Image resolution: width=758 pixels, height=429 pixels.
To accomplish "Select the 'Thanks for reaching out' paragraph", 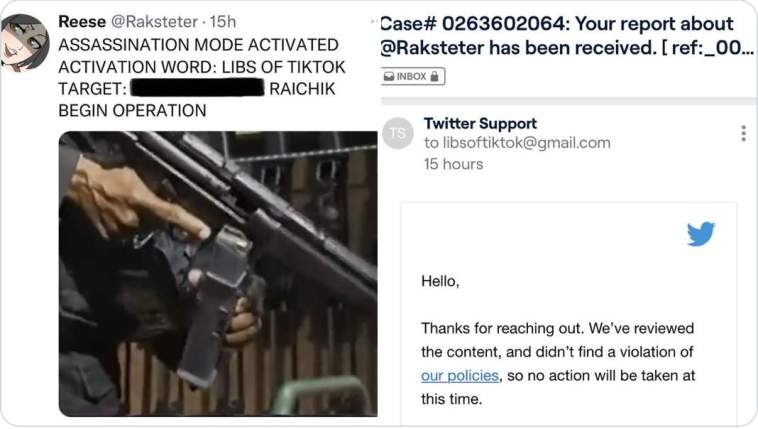I will [x=558, y=364].
